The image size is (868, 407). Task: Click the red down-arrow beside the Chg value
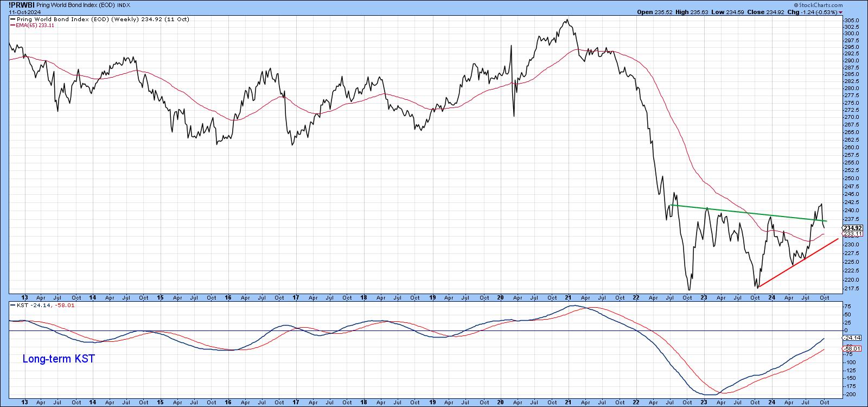coord(841,12)
